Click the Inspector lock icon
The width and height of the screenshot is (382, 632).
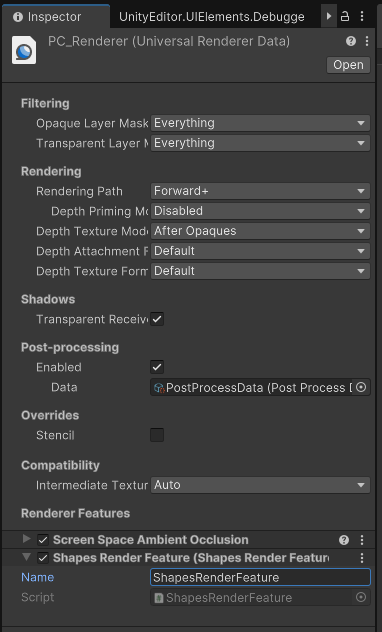coord(345,16)
